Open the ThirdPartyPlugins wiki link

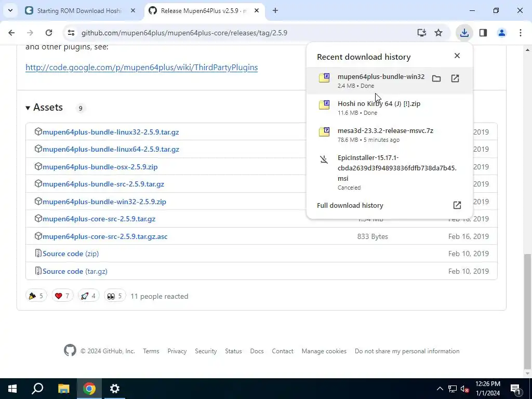141,68
